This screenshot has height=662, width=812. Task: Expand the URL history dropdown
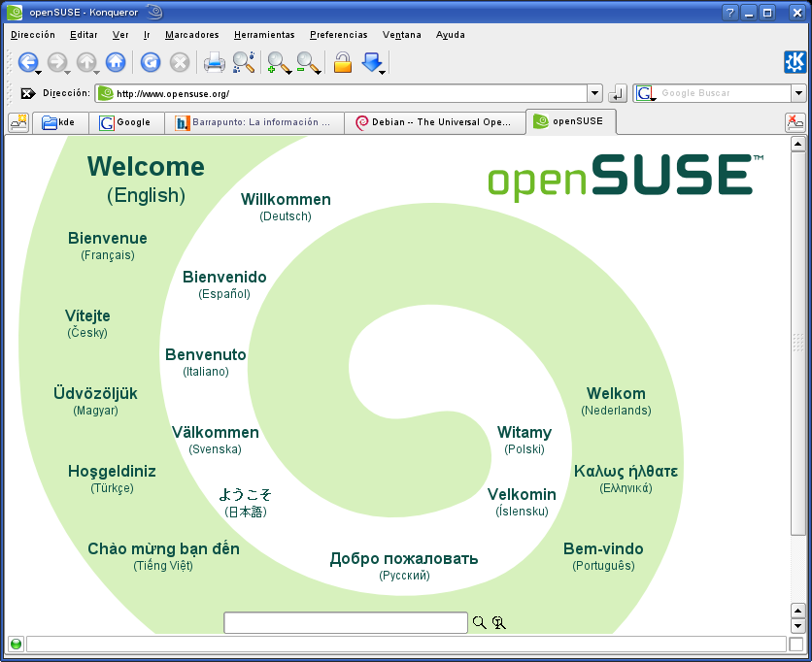pos(594,93)
